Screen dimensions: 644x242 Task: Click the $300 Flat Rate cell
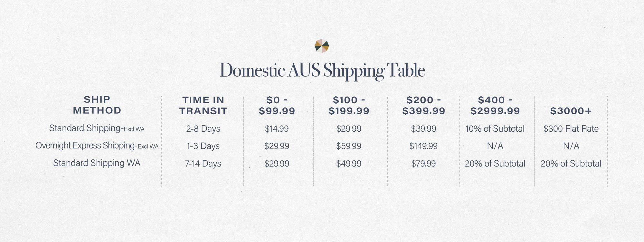point(571,129)
